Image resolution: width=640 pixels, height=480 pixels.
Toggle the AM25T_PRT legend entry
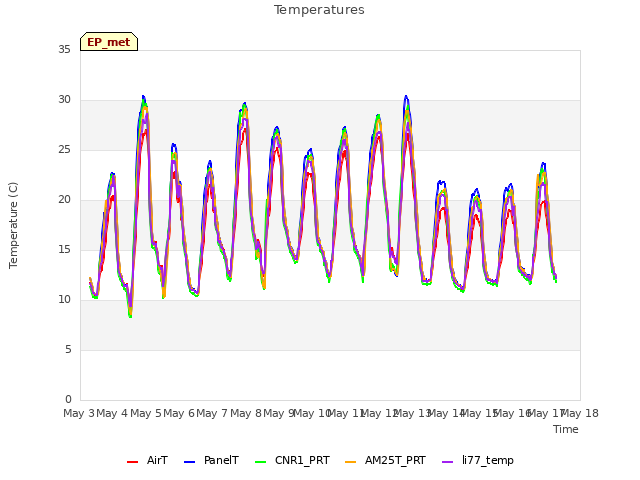[x=385, y=461]
